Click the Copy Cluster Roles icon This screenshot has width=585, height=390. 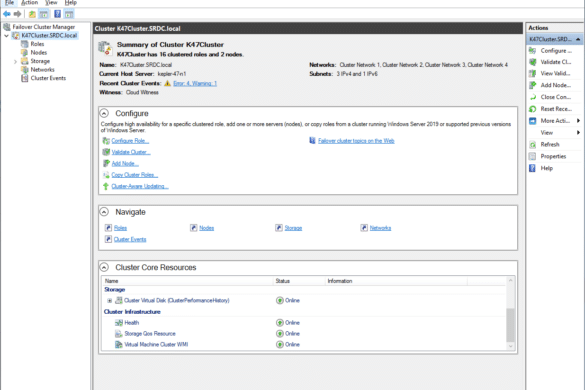pyautogui.click(x=106, y=175)
